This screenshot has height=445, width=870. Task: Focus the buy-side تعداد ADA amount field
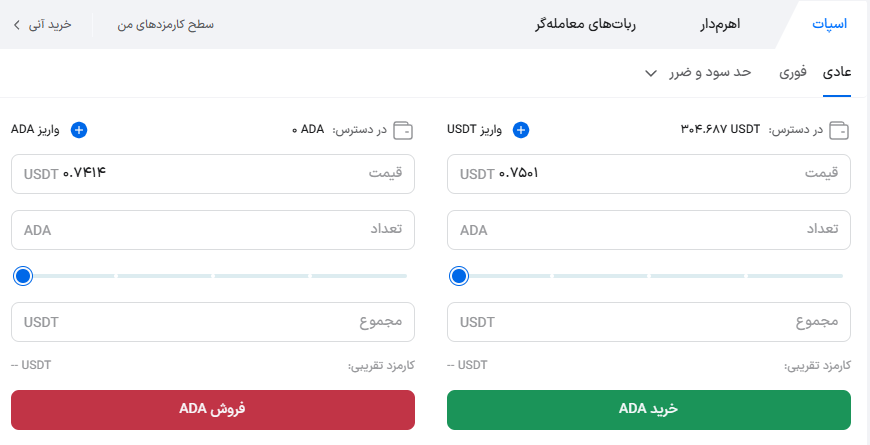coord(650,230)
